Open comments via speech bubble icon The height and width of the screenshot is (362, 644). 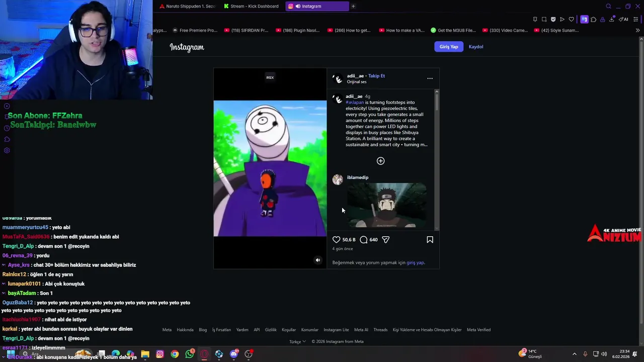[364, 240]
